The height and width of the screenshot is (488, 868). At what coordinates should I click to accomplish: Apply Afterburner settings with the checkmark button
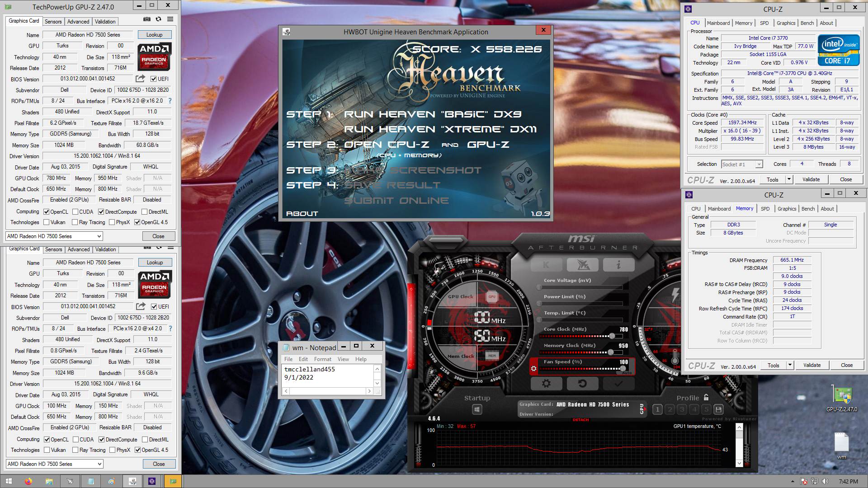click(618, 383)
